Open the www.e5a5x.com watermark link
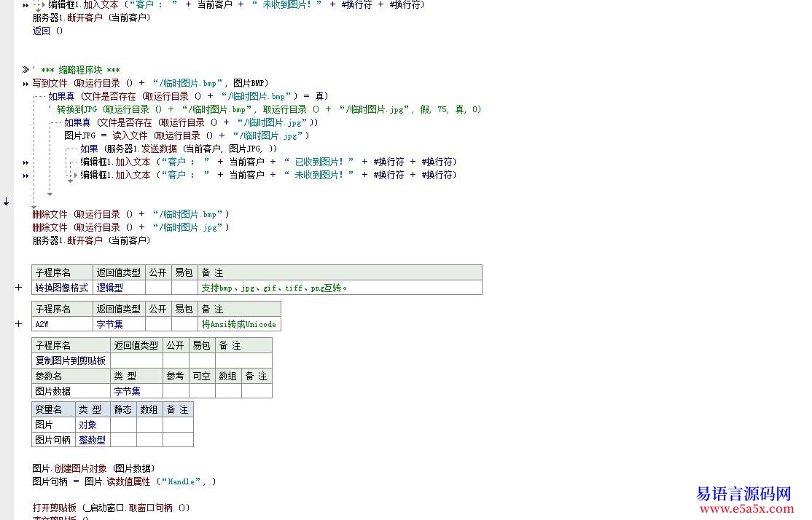This screenshot has height=520, width=812. click(746, 509)
